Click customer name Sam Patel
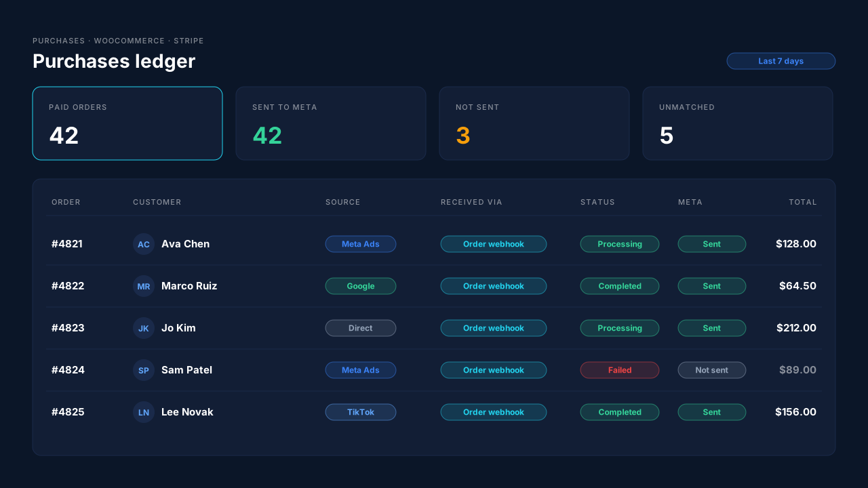 pos(186,370)
